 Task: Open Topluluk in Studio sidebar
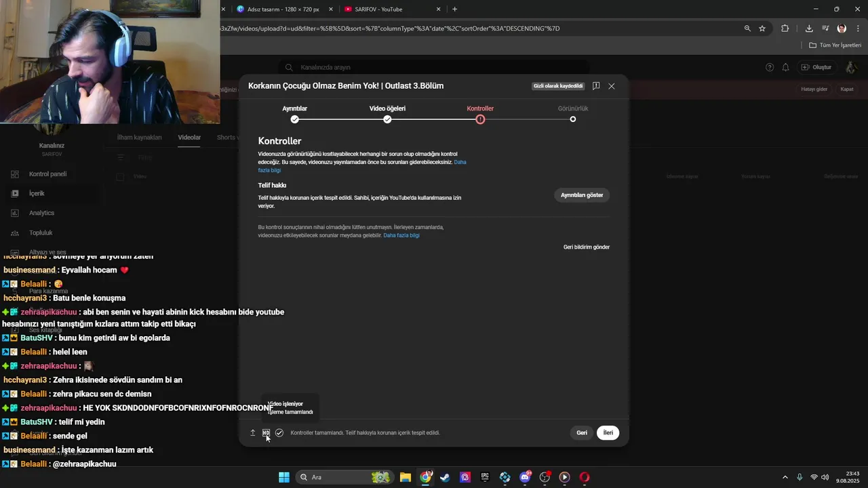tap(41, 232)
